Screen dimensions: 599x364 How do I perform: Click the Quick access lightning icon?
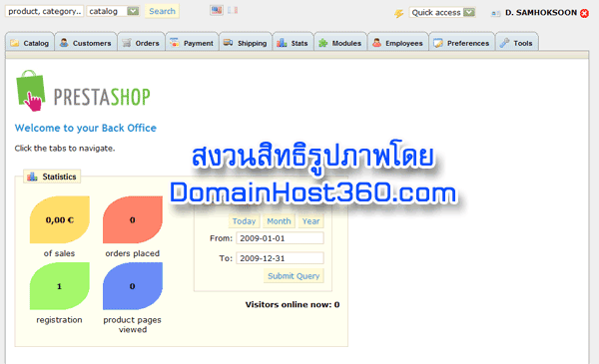(x=398, y=13)
